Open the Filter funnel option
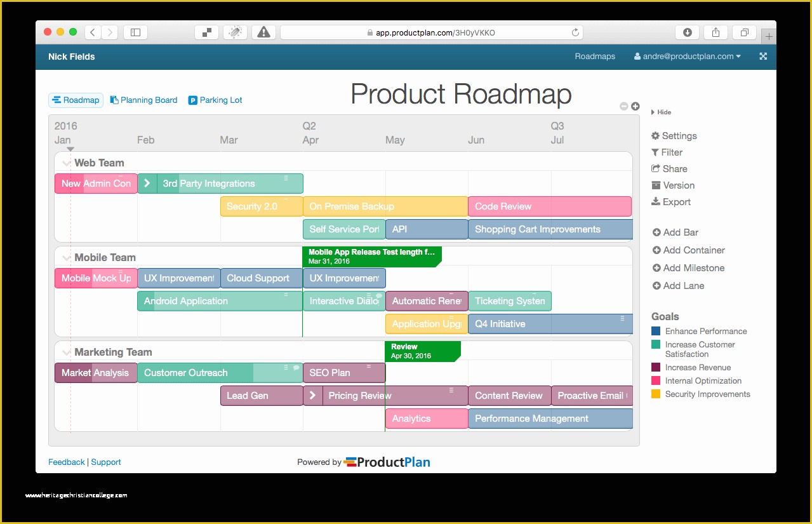The image size is (812, 524). point(667,152)
